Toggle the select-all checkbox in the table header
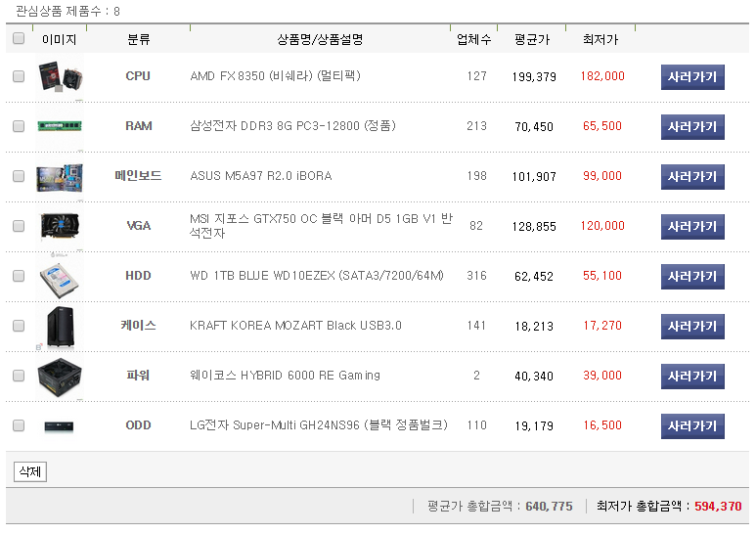This screenshot has width=756, height=534. tap(19, 39)
